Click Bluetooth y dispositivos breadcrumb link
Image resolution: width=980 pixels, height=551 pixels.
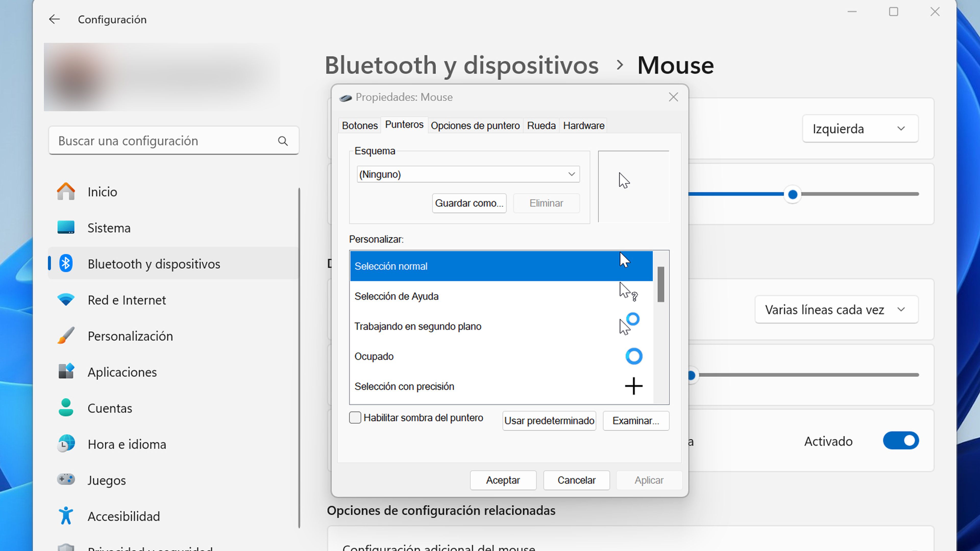tap(461, 65)
